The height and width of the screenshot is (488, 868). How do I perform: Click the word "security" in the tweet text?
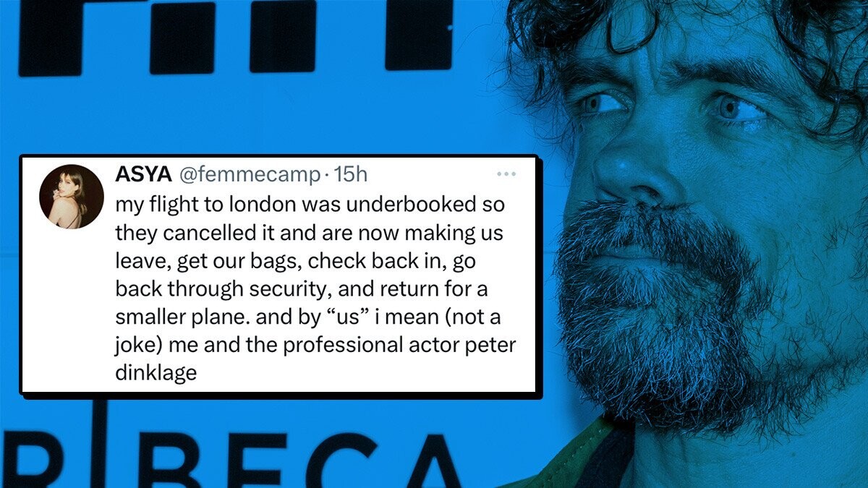point(281,290)
